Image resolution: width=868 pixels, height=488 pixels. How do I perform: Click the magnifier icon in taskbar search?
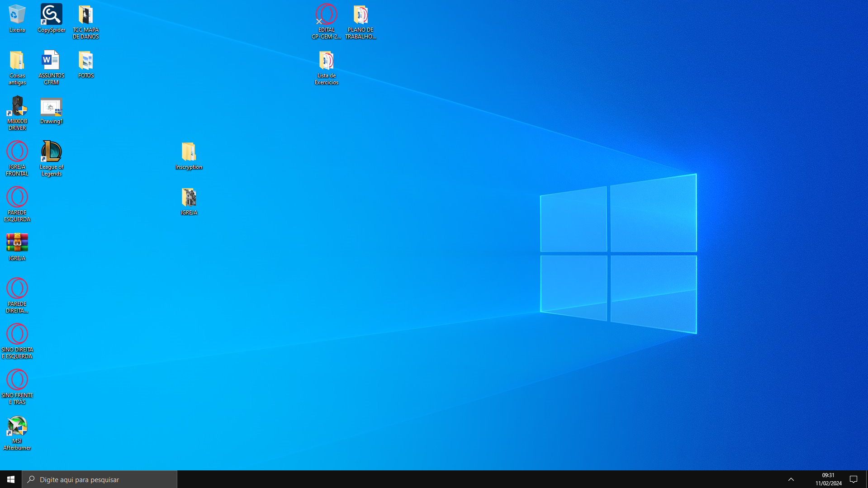(x=31, y=479)
